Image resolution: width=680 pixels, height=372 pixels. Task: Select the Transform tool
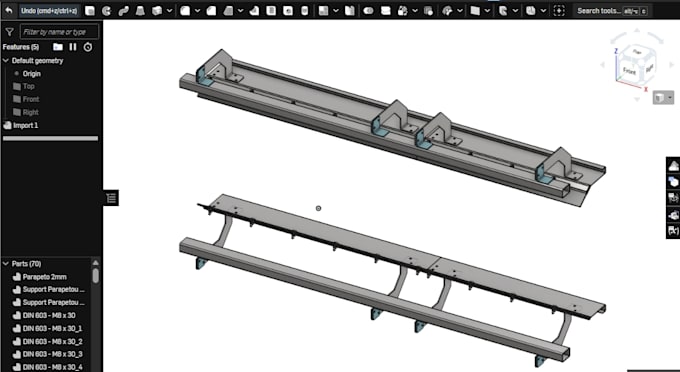tap(403, 11)
